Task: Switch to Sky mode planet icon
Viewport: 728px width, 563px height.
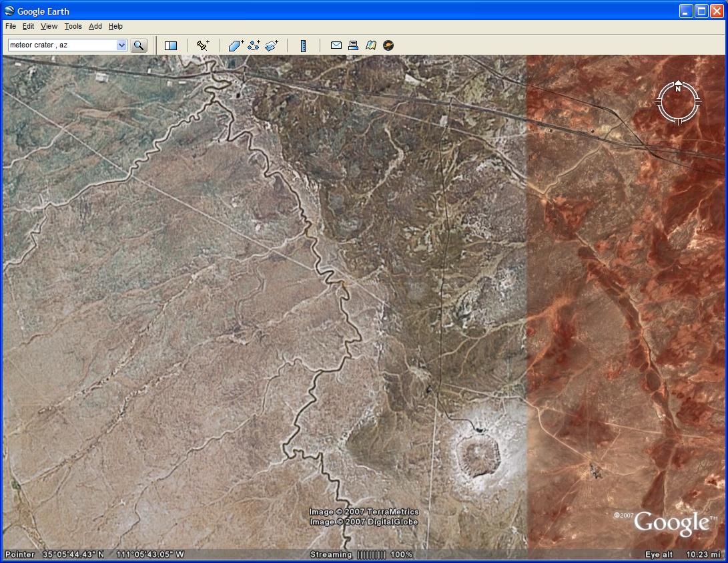Action: click(388, 45)
